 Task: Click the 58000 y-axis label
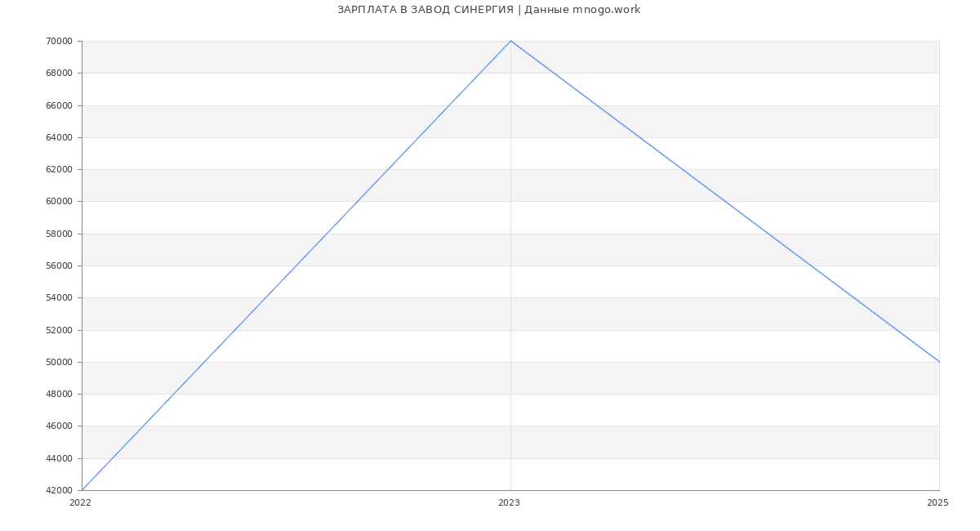tap(59, 234)
